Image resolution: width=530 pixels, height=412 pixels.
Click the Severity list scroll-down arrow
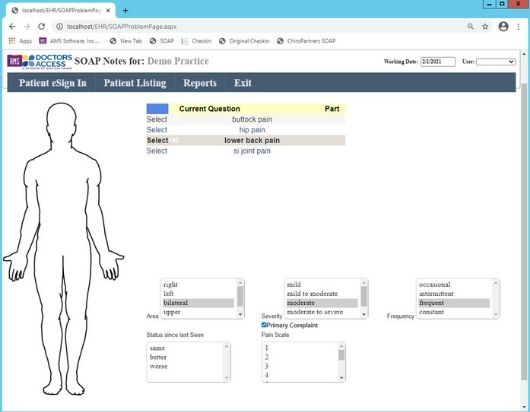click(x=364, y=314)
